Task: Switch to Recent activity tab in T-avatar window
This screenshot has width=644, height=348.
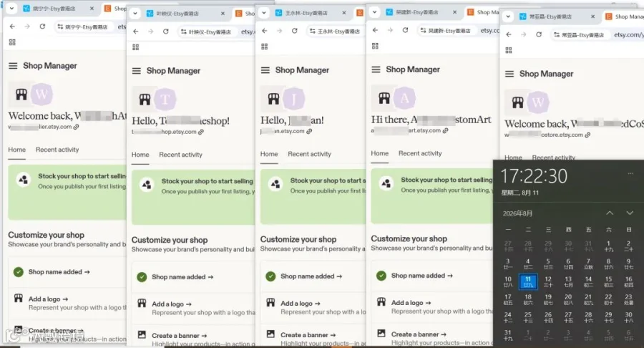Action: [180, 155]
